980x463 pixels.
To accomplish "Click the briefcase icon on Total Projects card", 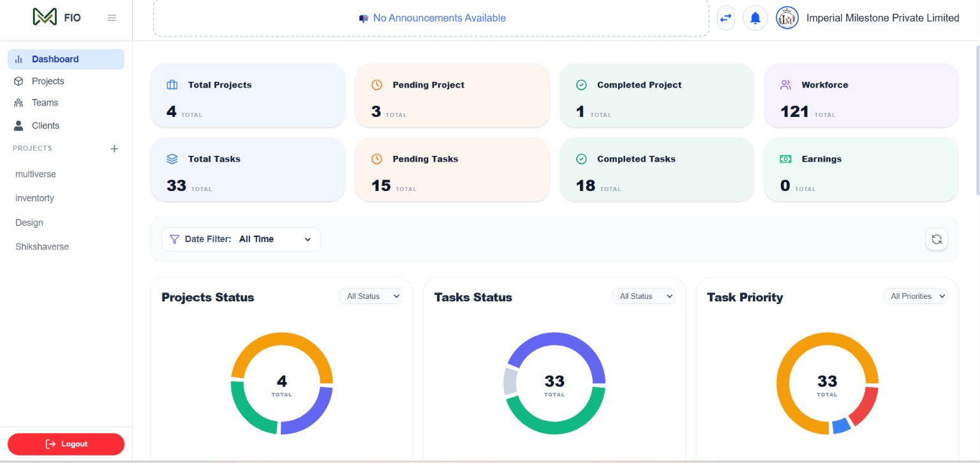I will [172, 85].
